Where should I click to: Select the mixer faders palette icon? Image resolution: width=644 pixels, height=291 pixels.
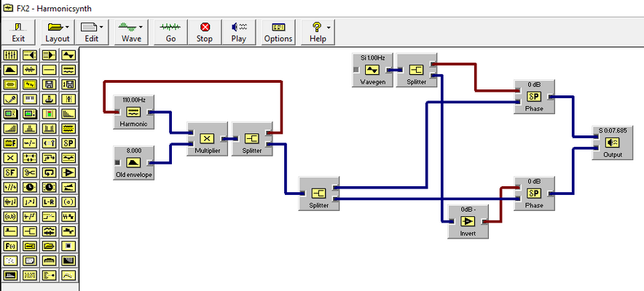click(x=10, y=55)
